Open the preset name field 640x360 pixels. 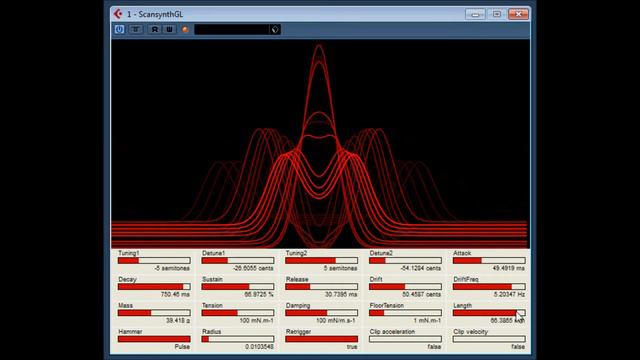tap(231, 29)
